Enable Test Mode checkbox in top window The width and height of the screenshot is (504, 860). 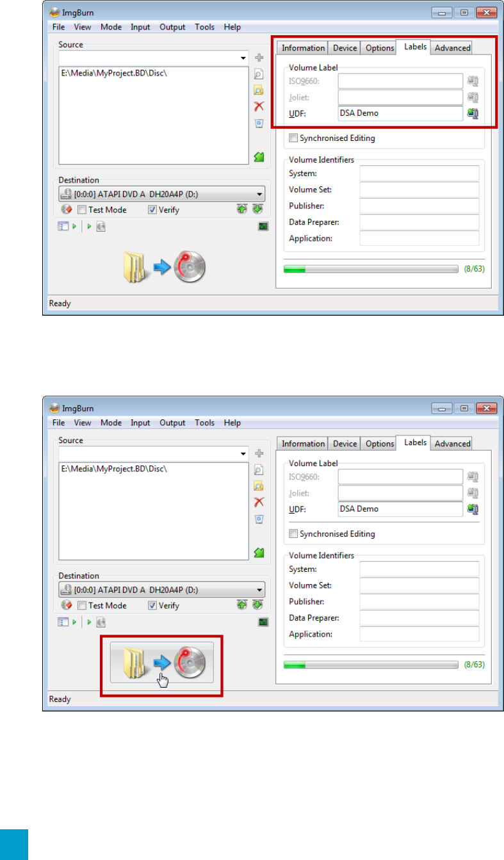[82, 209]
